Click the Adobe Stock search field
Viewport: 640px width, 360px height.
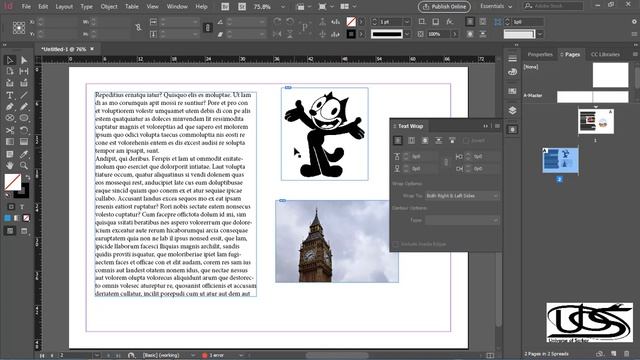click(554, 6)
